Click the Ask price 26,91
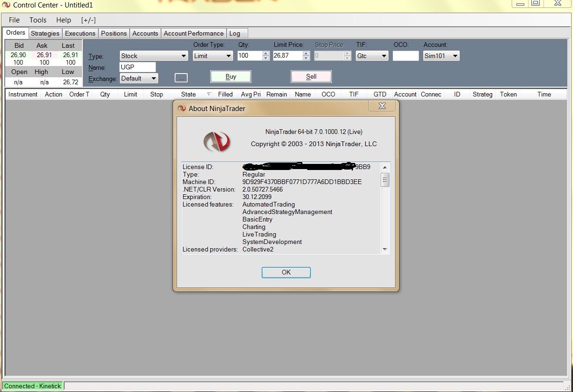The image size is (573, 392). click(44, 55)
